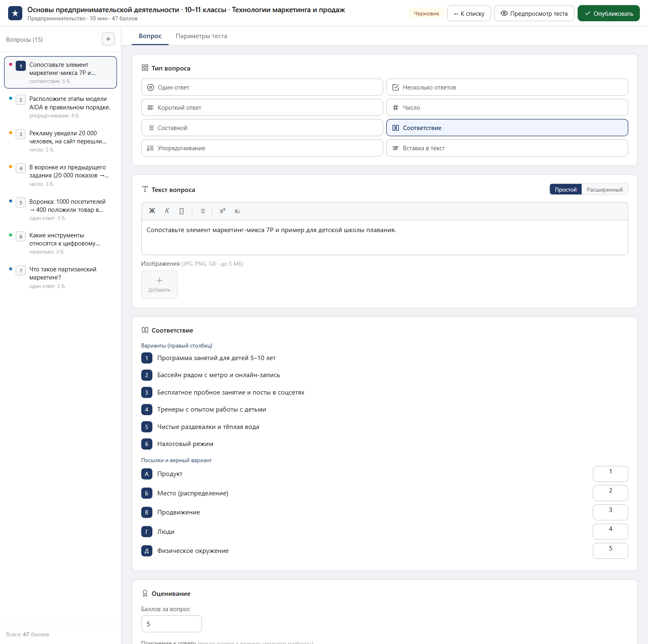Click the plus icon to add a question
Screen dimensions: 648x644
[x=108, y=39]
